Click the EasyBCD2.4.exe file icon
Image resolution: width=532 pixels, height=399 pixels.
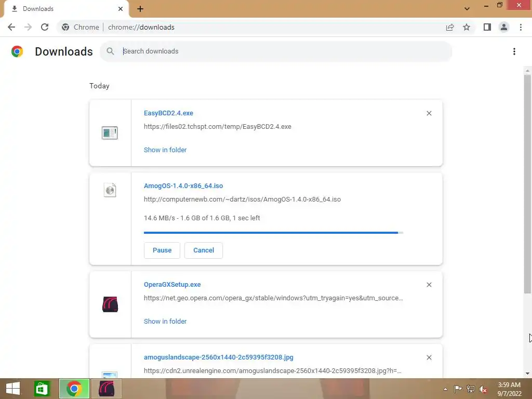tap(110, 132)
